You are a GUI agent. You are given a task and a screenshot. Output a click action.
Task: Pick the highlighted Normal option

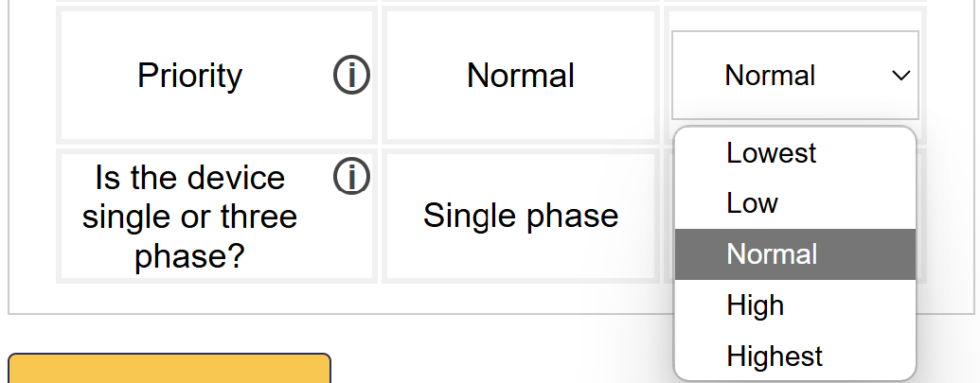click(772, 254)
